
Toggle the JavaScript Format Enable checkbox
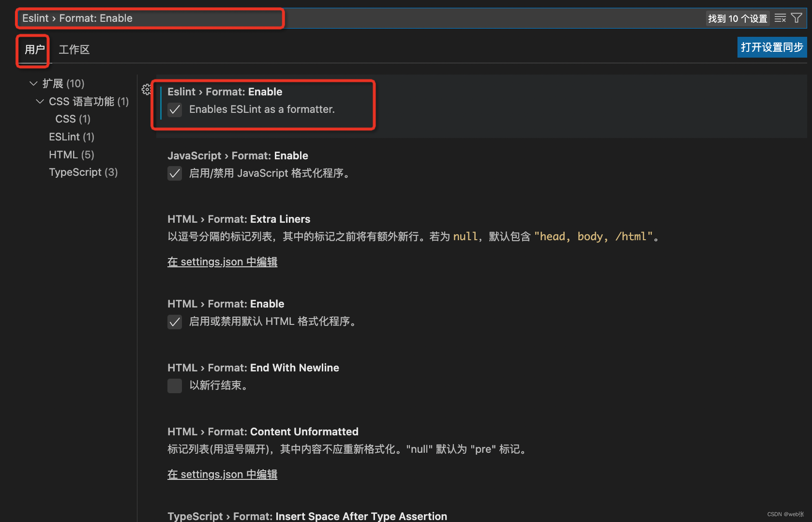pyautogui.click(x=175, y=173)
